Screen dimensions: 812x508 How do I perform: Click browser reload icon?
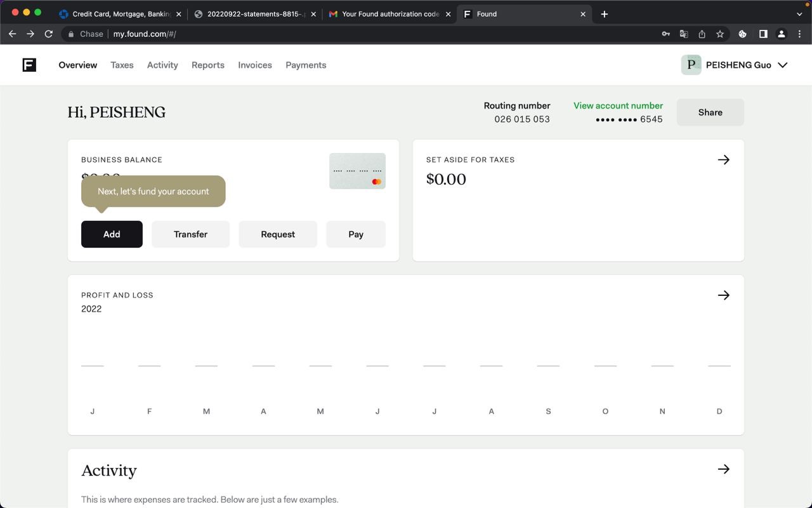(48, 34)
